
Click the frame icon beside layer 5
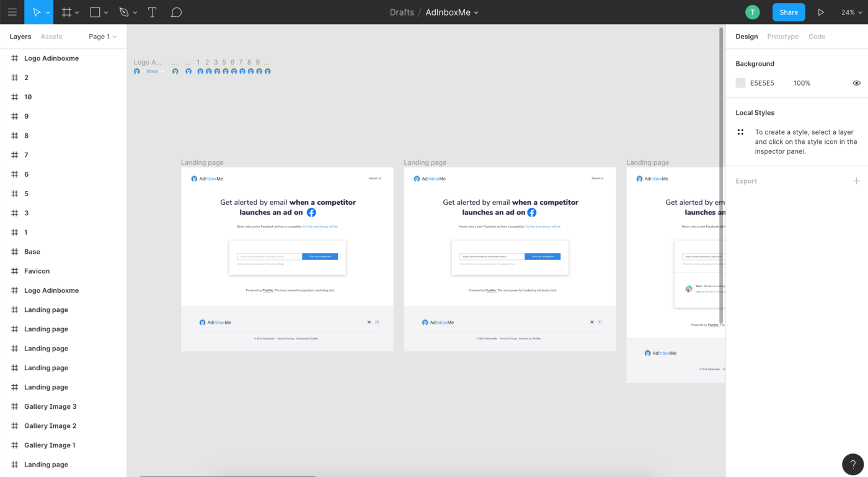[x=14, y=194]
